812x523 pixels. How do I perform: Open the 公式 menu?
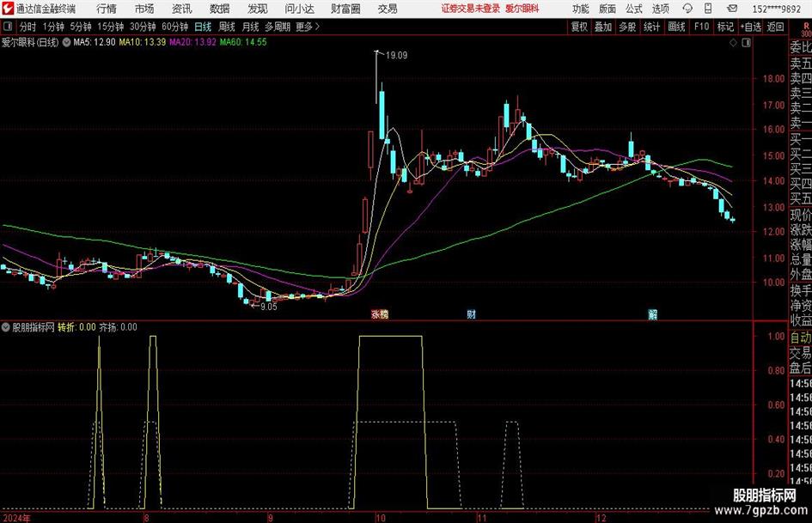tap(634, 9)
